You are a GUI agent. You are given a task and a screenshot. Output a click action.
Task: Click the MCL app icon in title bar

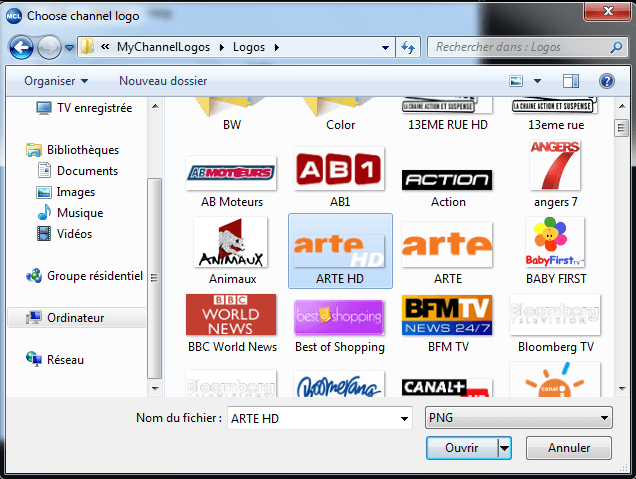pos(13,16)
